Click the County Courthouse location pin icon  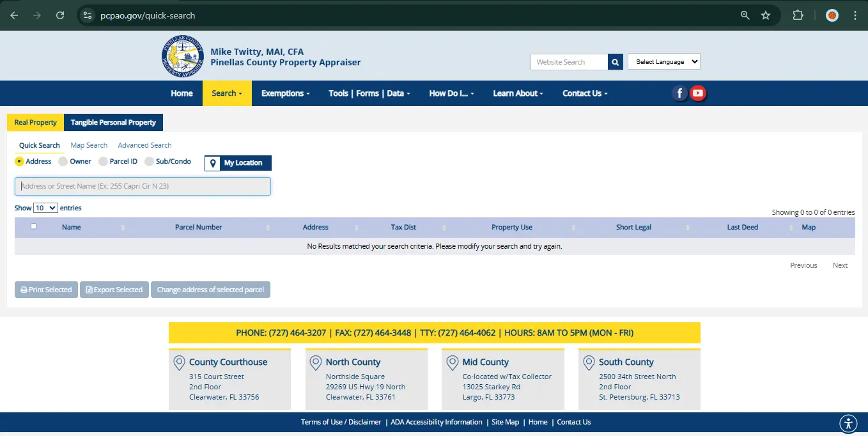179,363
